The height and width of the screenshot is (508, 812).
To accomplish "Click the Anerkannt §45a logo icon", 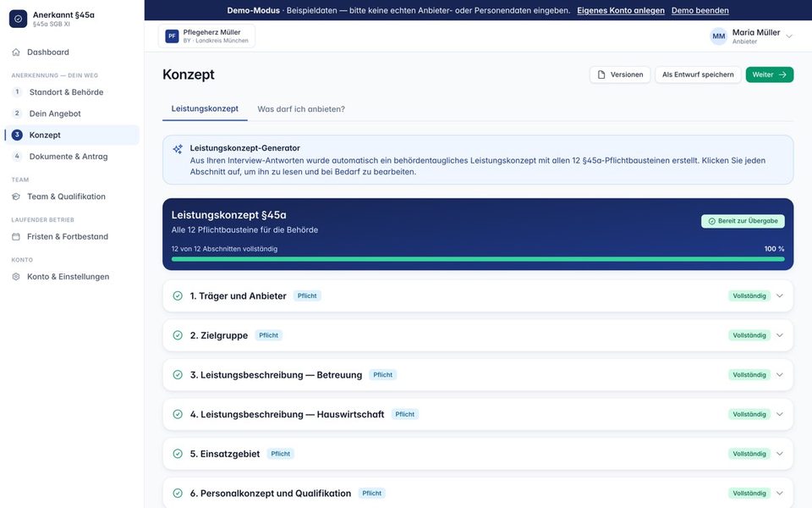I will 18,19.
